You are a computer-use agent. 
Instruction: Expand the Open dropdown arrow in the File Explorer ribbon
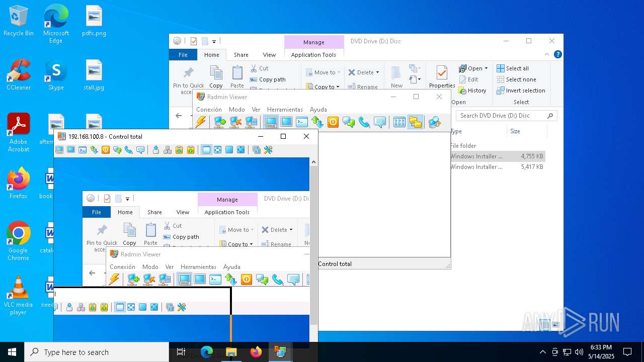point(486,68)
